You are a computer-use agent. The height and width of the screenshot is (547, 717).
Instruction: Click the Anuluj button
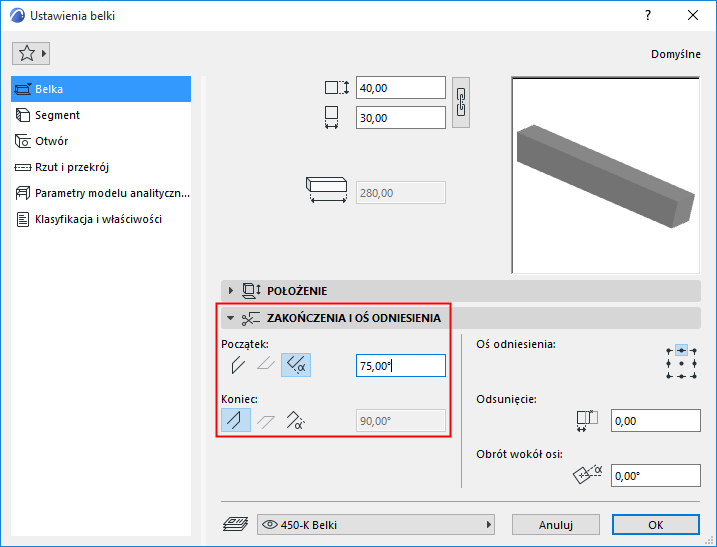tap(556, 525)
